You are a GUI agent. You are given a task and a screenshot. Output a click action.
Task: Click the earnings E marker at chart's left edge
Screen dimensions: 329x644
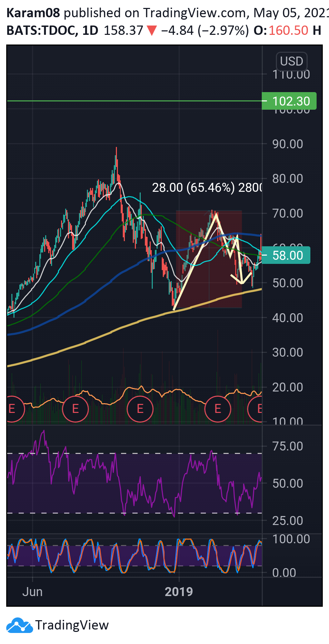(14, 409)
